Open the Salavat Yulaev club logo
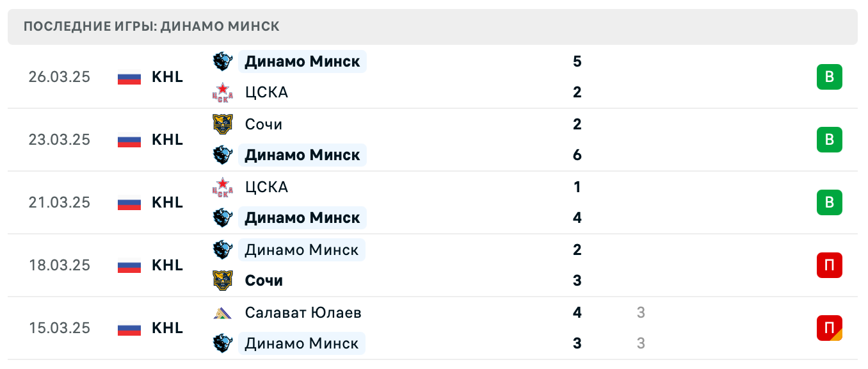 point(223,313)
